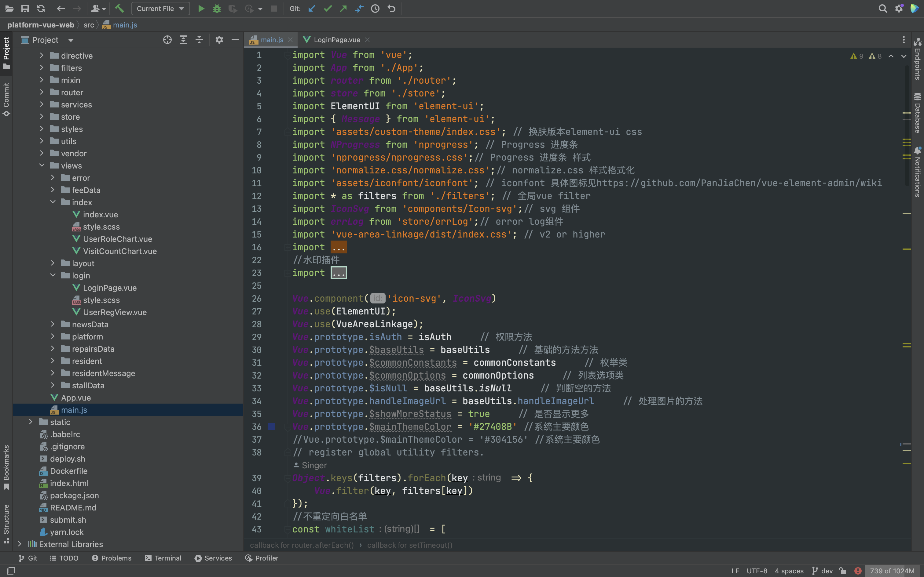Image resolution: width=924 pixels, height=577 pixels.
Task: Click the Git push icon in toolbar
Action: click(343, 8)
